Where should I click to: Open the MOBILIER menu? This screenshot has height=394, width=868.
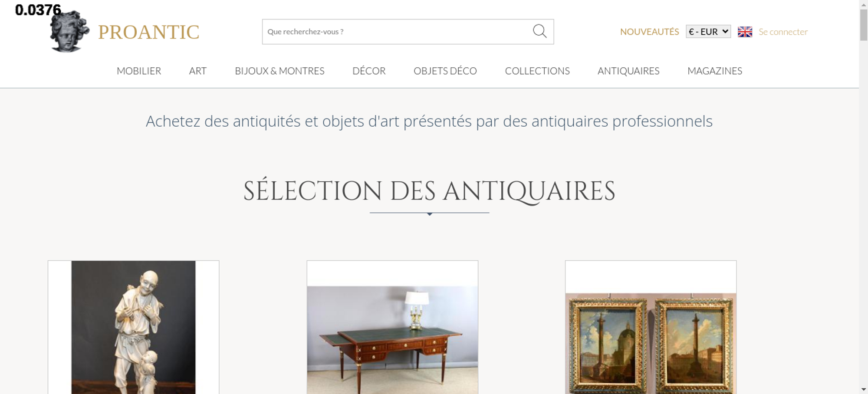coord(139,71)
